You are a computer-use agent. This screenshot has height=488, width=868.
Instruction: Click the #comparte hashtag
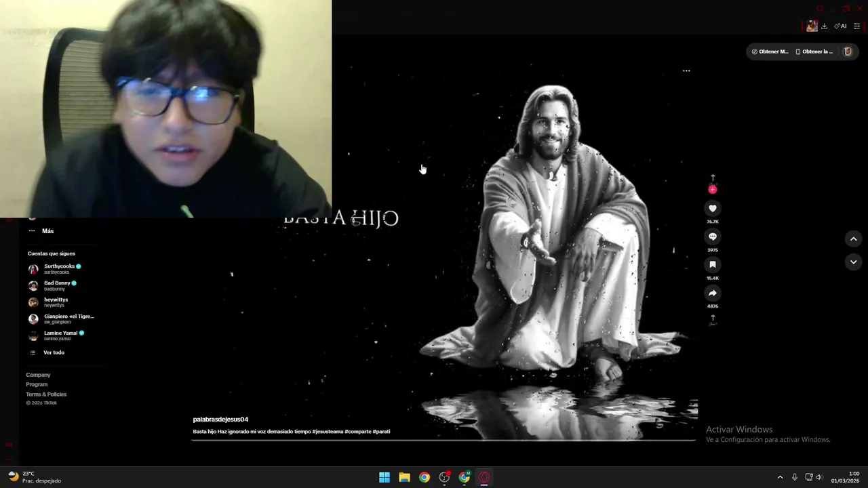click(x=357, y=432)
